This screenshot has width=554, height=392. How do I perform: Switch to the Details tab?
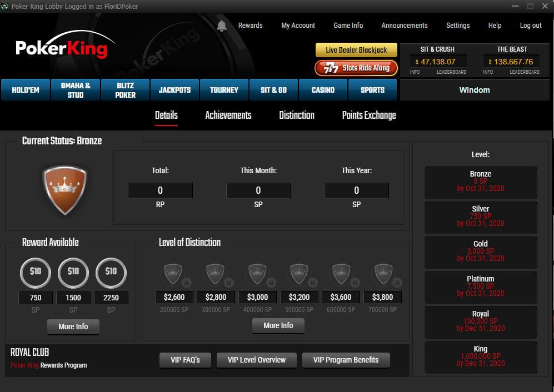click(x=166, y=115)
